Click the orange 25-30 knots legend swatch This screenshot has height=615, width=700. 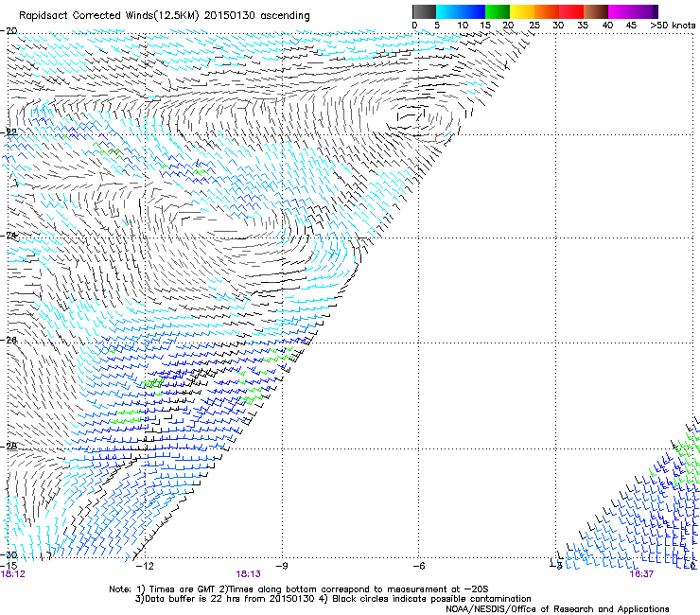[547, 11]
